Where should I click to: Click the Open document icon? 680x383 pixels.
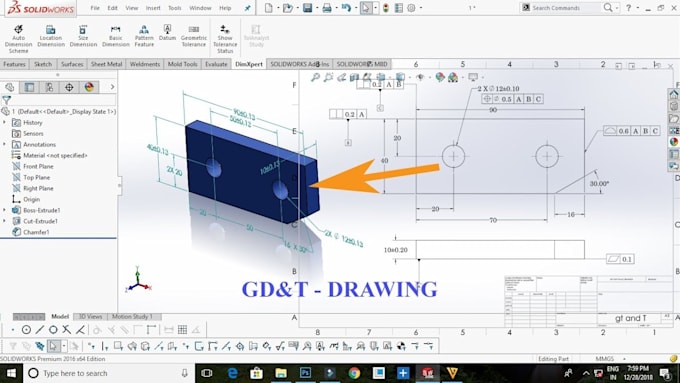click(288, 8)
